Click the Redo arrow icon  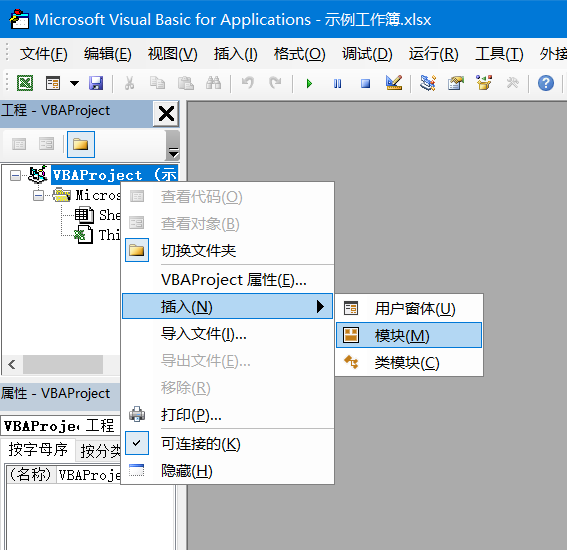(275, 84)
